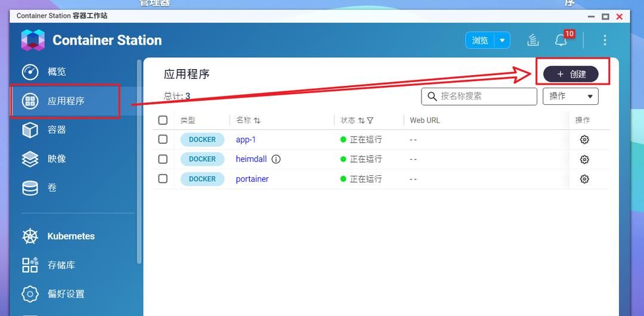Viewport: 644px width, 316px height.
Task: Open the Kubernetes wheel icon
Action: point(30,236)
